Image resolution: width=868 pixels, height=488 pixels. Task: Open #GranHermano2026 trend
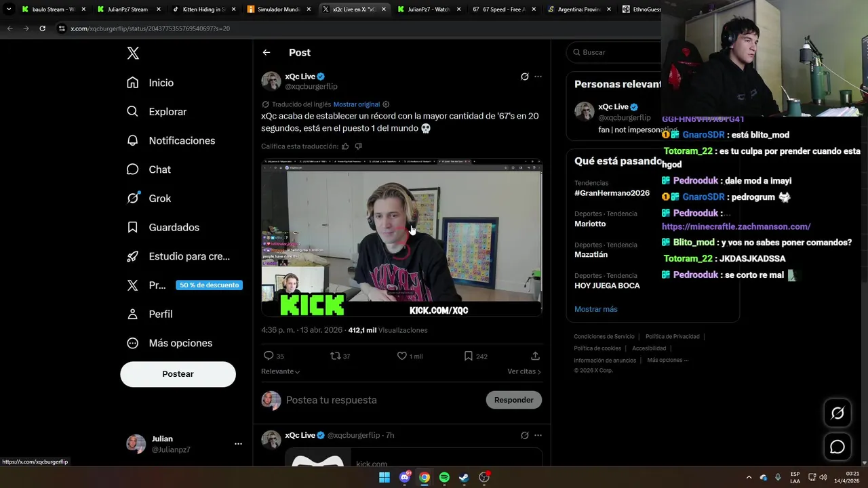(612, 193)
